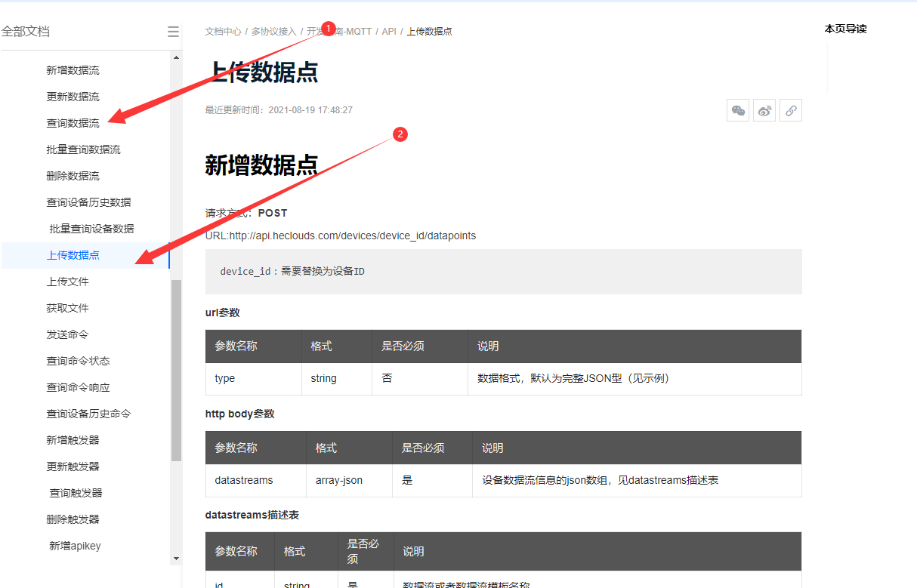917x588 pixels.
Task: Share the page via the WeChat icon
Action: [x=738, y=110]
